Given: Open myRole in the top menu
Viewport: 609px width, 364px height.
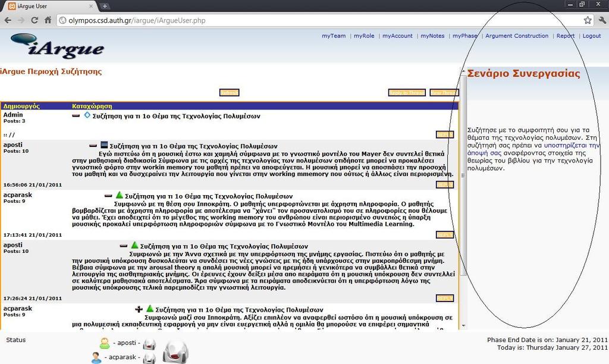Looking at the screenshot, I should coord(364,36).
